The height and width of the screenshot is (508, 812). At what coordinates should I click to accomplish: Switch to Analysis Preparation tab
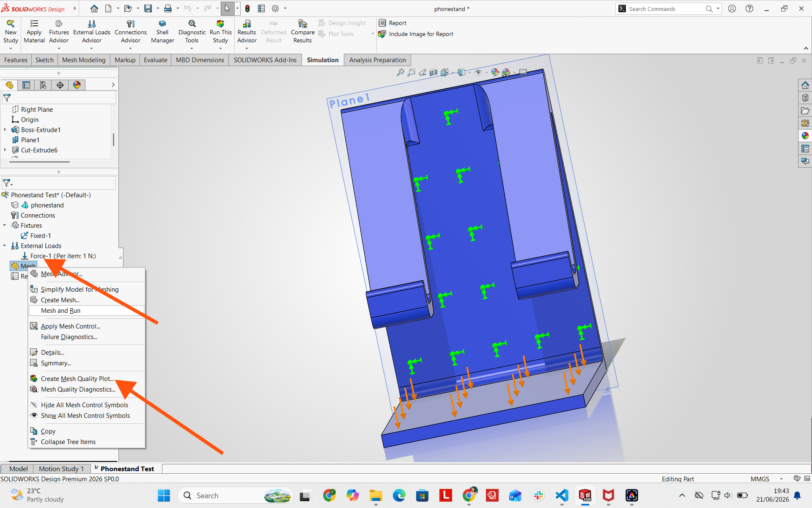pyautogui.click(x=377, y=60)
